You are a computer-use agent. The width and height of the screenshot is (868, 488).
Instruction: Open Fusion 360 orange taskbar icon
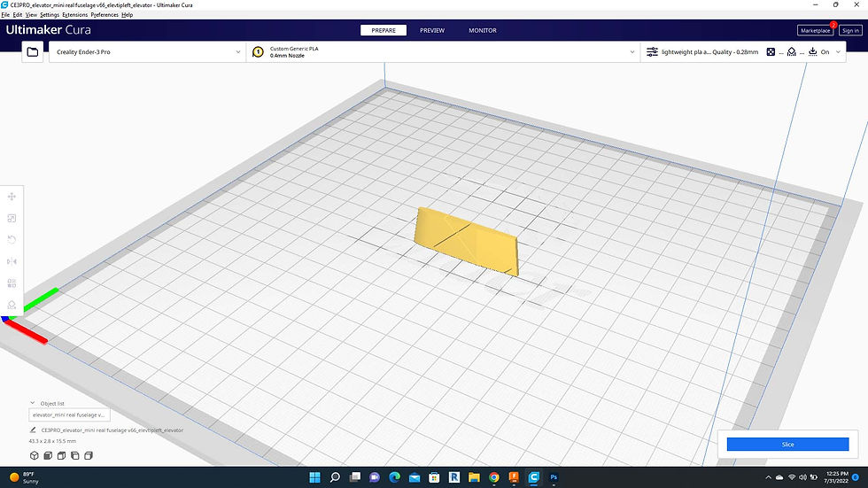tap(514, 477)
